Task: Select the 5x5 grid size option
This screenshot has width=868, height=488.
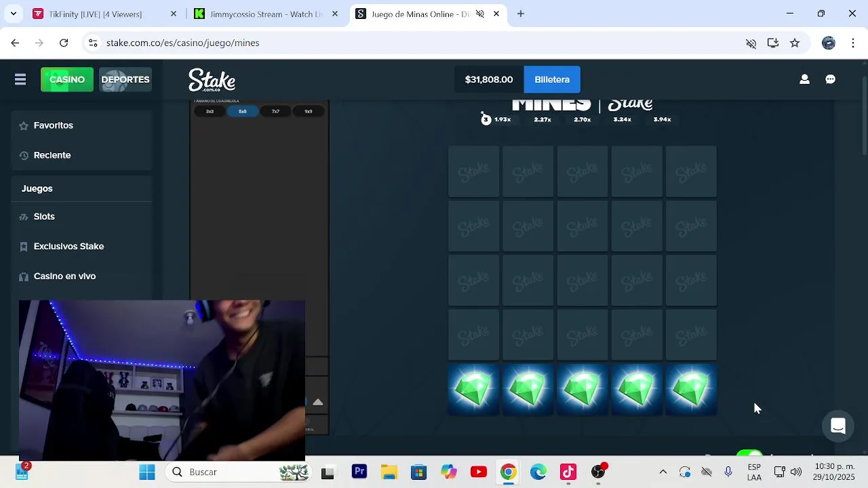Action: (x=243, y=111)
